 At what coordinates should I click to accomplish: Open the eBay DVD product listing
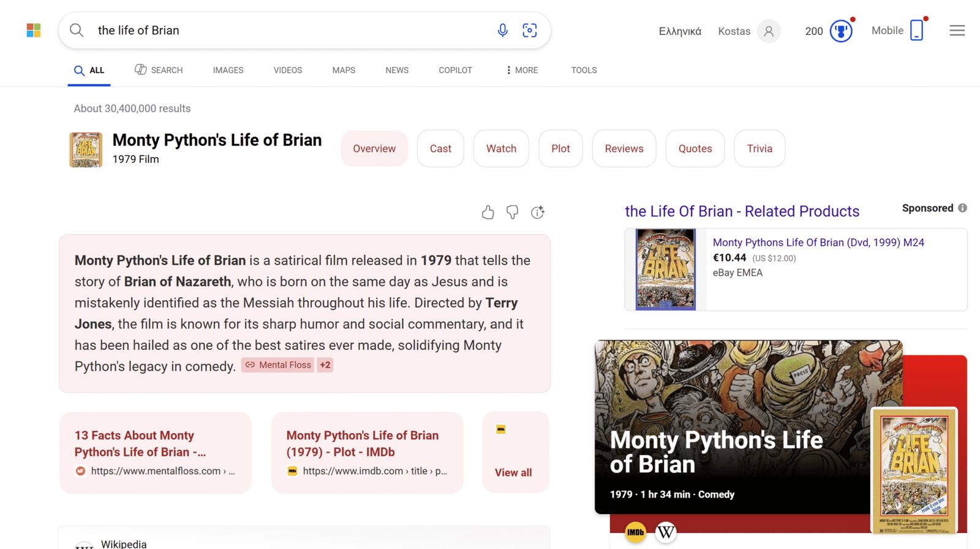click(818, 243)
